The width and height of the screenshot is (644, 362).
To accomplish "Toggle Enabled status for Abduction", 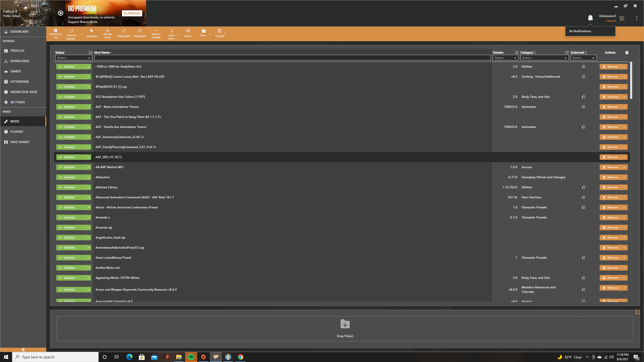I will tap(71, 177).
